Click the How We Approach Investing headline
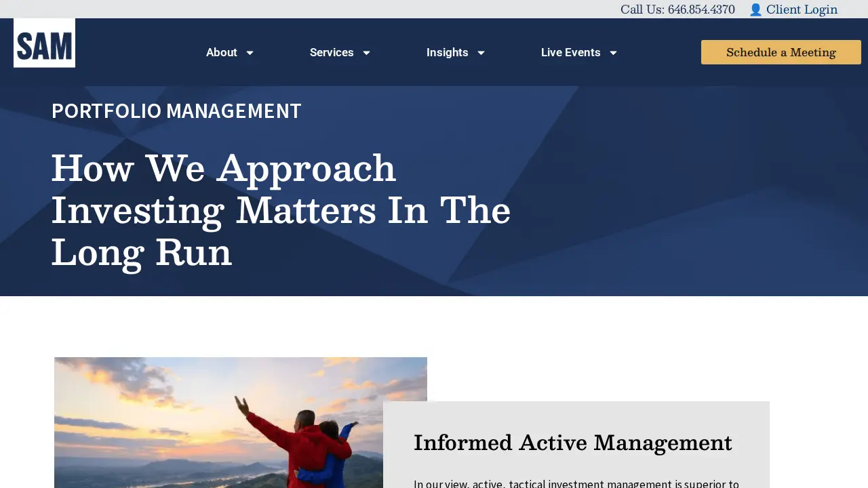The image size is (868, 488). pyautogui.click(x=281, y=209)
